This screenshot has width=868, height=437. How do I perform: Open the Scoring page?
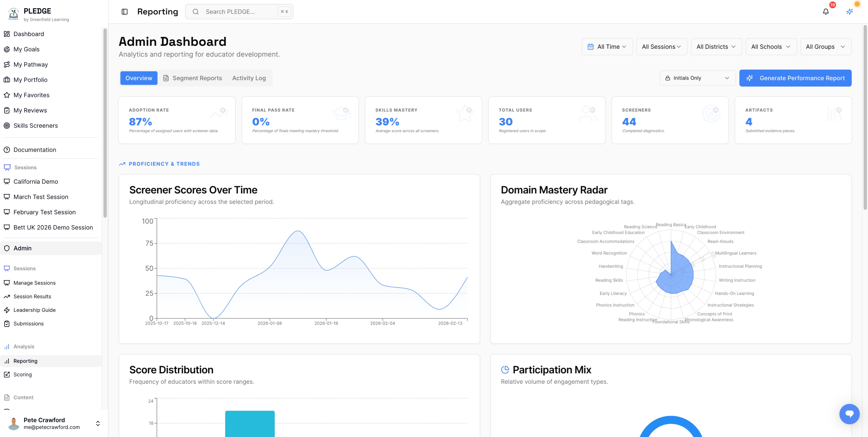click(23, 374)
